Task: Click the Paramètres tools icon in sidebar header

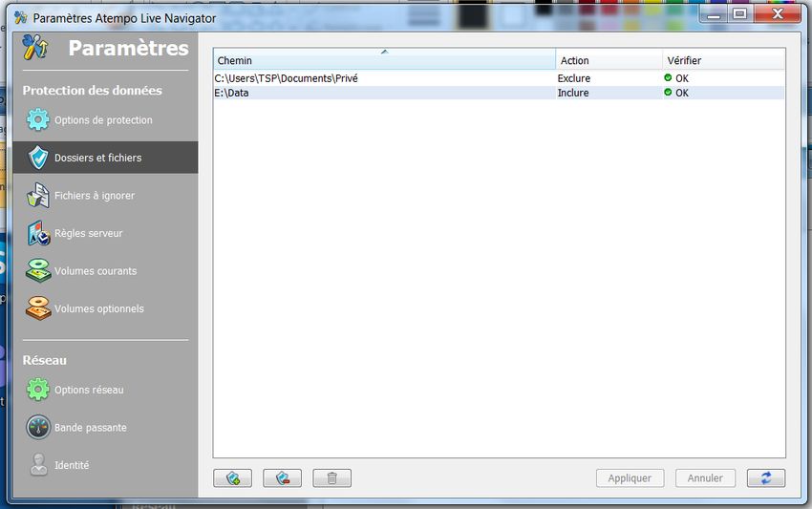Action: 35,47
